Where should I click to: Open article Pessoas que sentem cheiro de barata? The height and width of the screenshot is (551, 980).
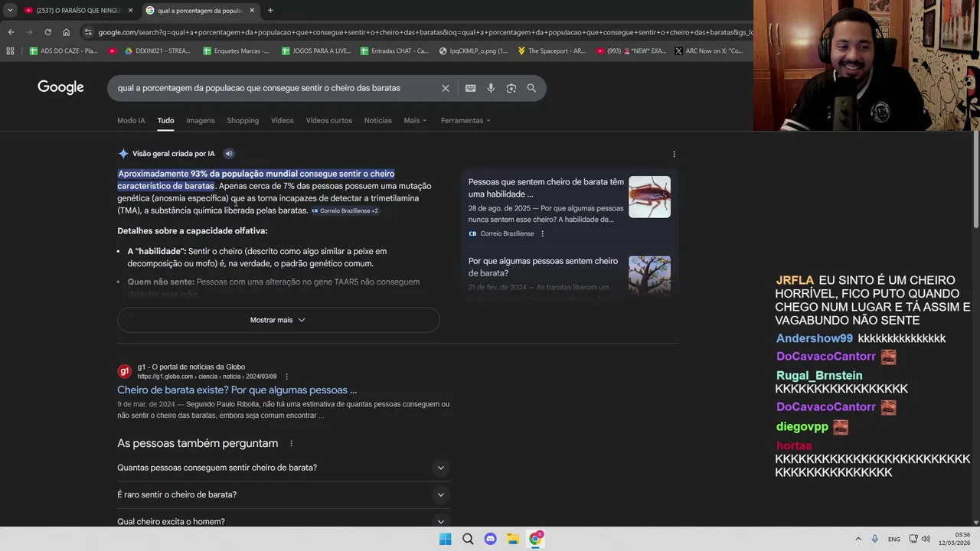pyautogui.click(x=546, y=188)
